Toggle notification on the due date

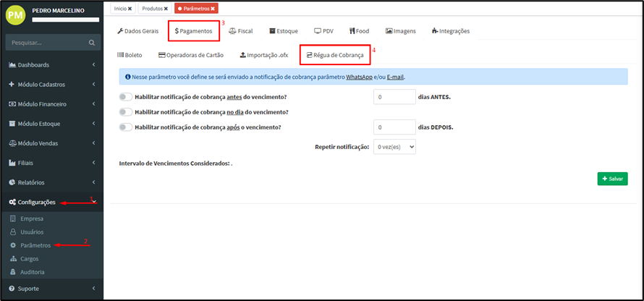[126, 112]
